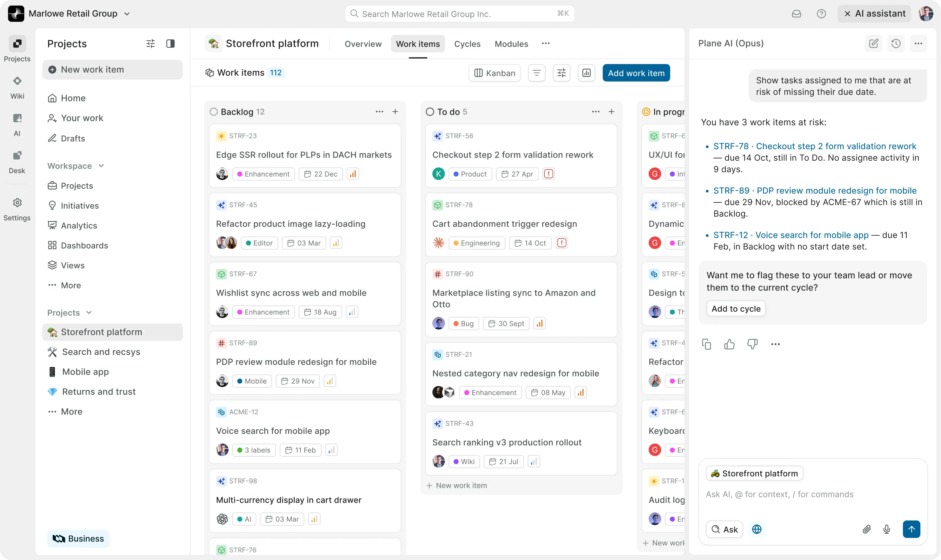This screenshot has width=941, height=560.
Task: Collapse the Projects section in sidebar
Action: (69, 313)
